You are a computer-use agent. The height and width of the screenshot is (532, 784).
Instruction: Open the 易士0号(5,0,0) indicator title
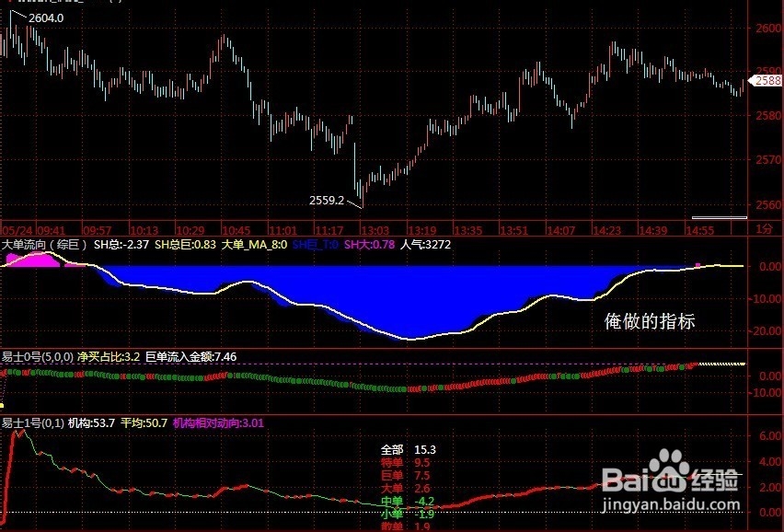coord(37,357)
